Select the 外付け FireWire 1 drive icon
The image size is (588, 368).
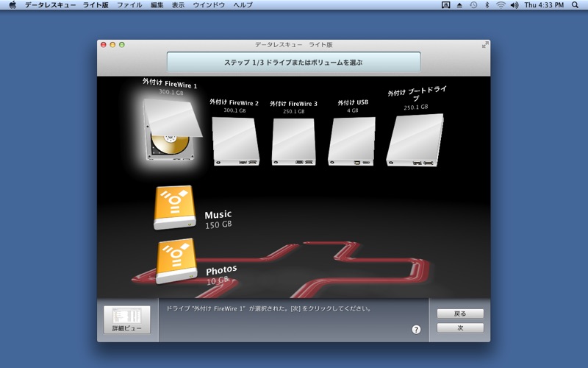[x=172, y=130]
